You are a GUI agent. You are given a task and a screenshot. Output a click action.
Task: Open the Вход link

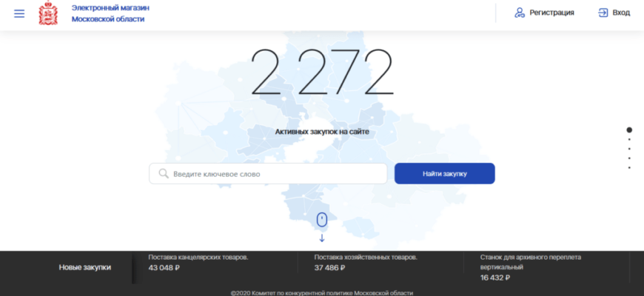tap(621, 13)
